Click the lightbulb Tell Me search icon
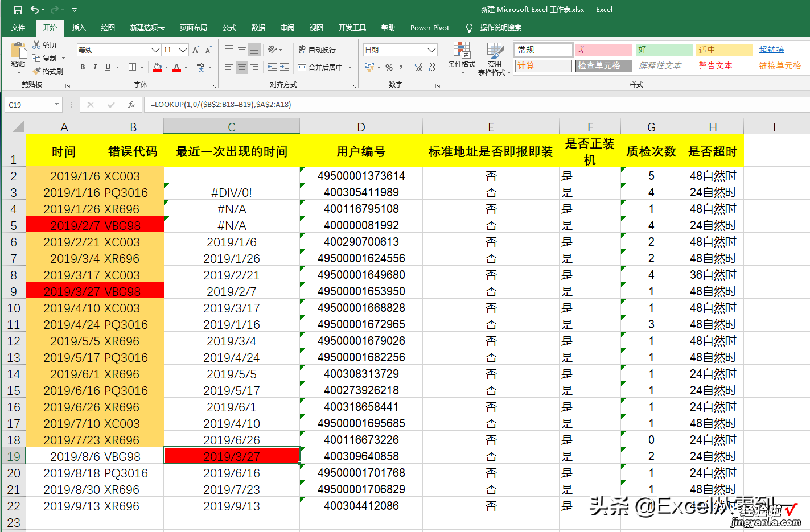This screenshot has height=532, width=810. tap(469, 28)
